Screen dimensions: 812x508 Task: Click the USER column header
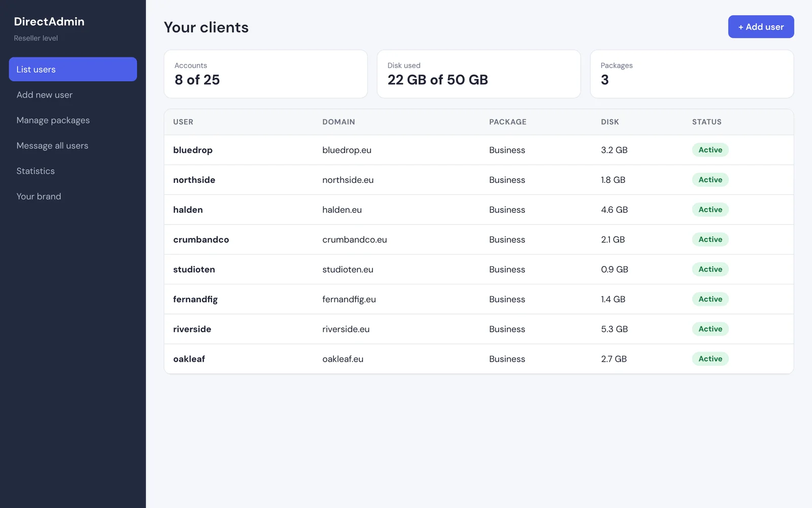[183, 122]
